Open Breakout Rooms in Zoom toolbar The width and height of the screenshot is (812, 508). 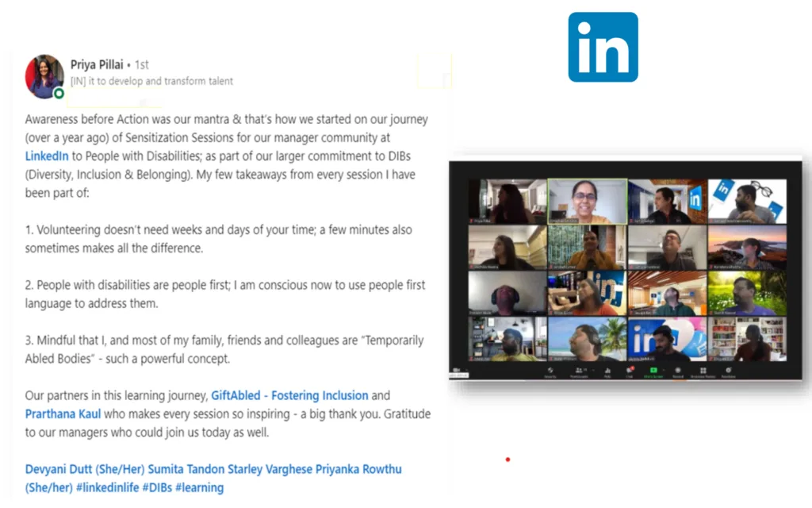703,373
